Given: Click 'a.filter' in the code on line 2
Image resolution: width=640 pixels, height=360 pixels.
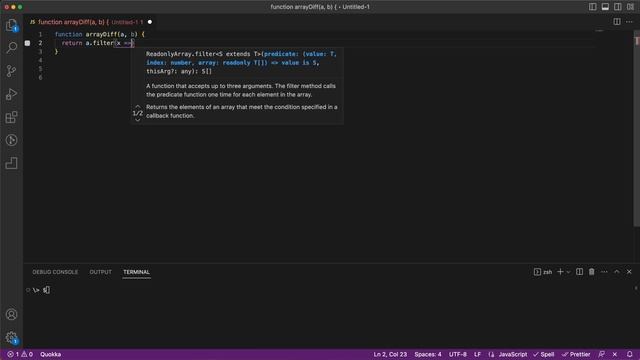Looking at the screenshot, I should (x=99, y=43).
